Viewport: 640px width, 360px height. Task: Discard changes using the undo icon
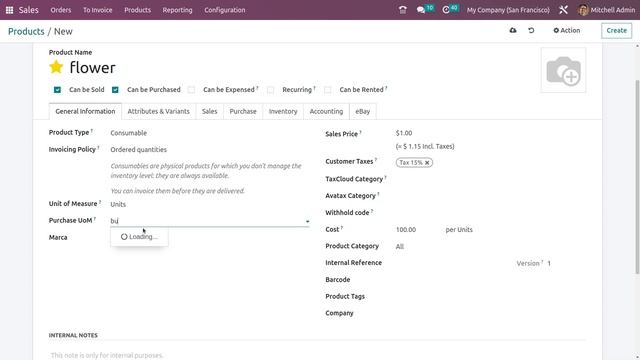click(531, 30)
